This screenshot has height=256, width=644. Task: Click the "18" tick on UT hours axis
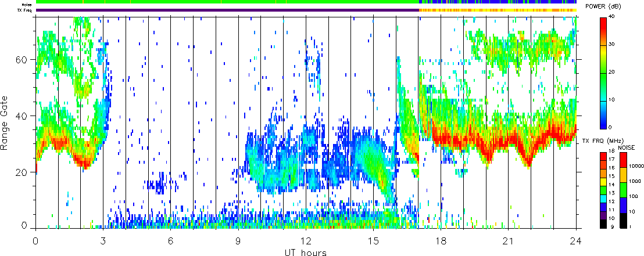[441, 240]
